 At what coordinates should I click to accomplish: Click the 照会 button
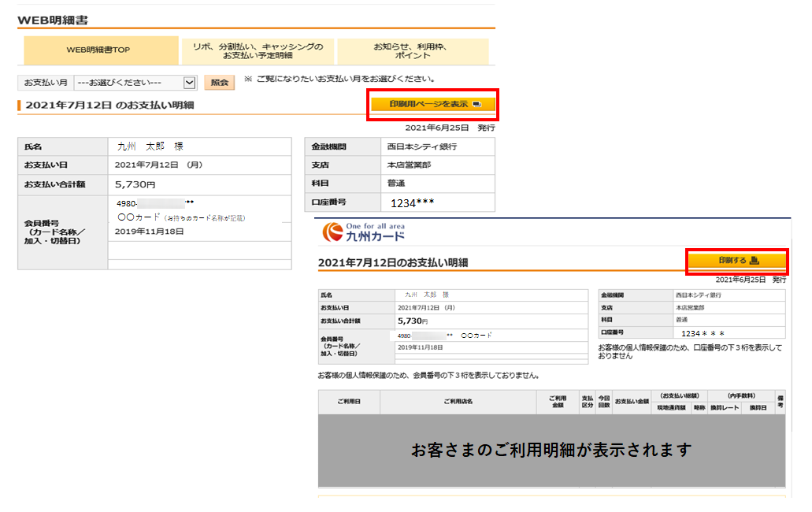(x=218, y=81)
